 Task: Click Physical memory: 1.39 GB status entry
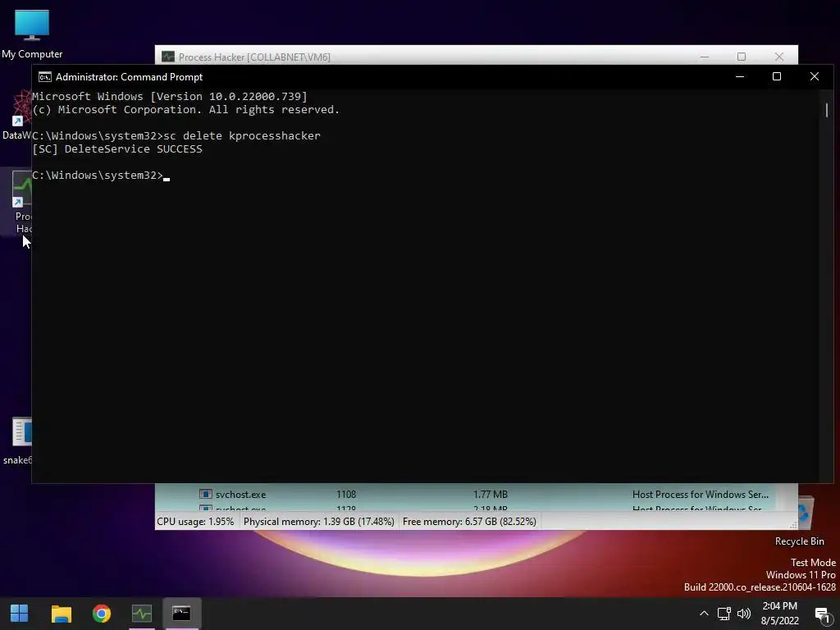319,521
